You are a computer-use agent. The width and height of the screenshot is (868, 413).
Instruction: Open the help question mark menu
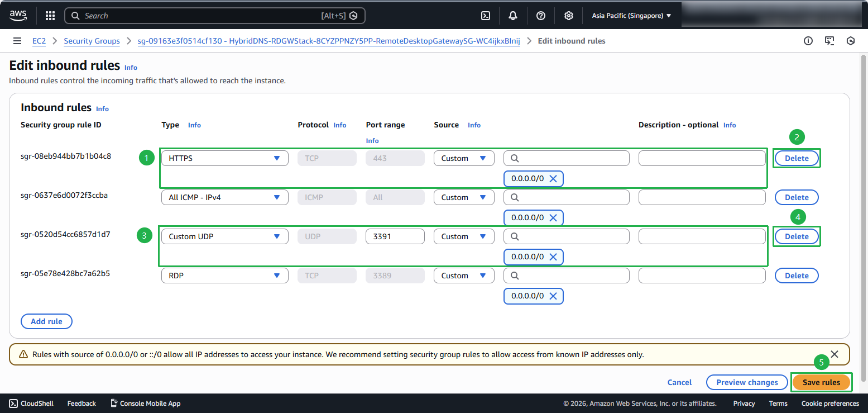pos(540,16)
